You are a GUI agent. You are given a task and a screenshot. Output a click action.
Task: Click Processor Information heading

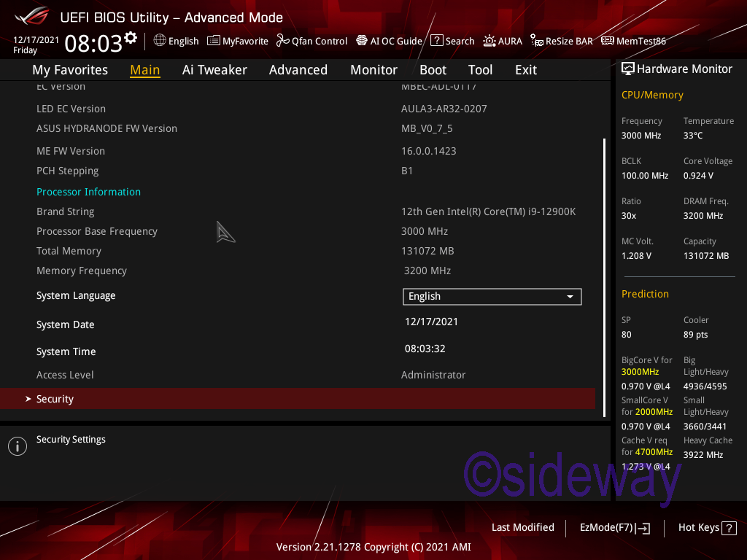point(88,192)
